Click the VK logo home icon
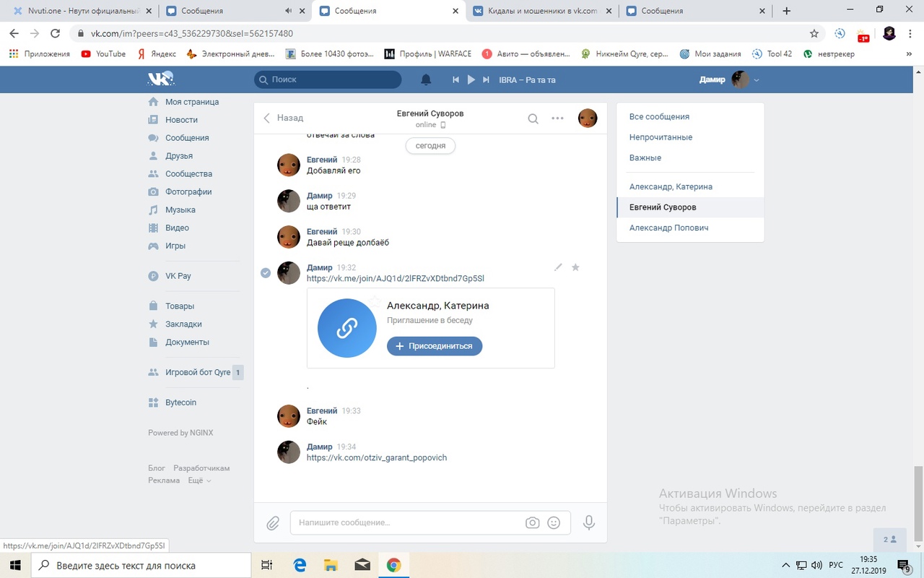Image resolution: width=924 pixels, height=578 pixels. (160, 79)
